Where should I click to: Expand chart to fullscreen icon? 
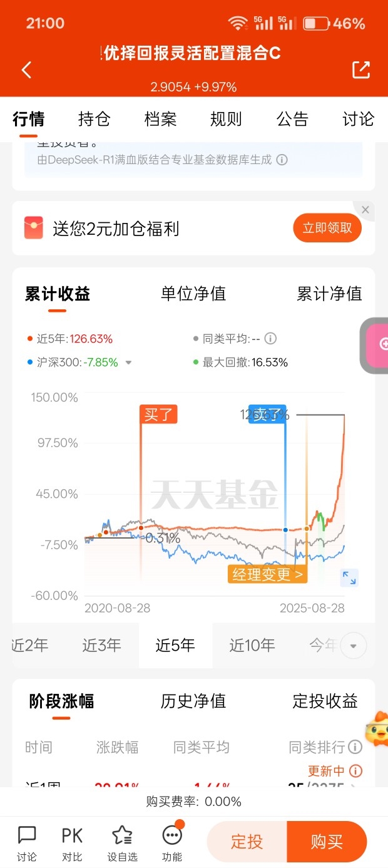coord(349,577)
